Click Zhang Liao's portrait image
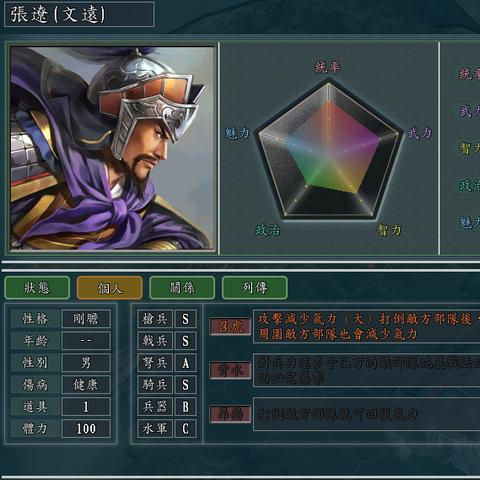The height and width of the screenshot is (480, 480). click(112, 148)
